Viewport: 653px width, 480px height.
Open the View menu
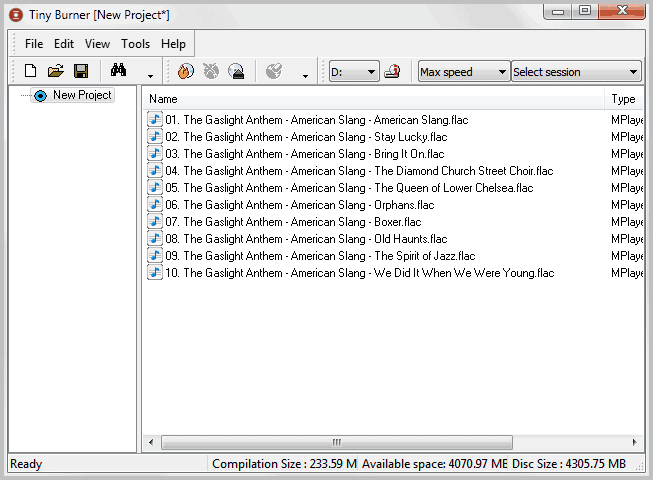[97, 44]
